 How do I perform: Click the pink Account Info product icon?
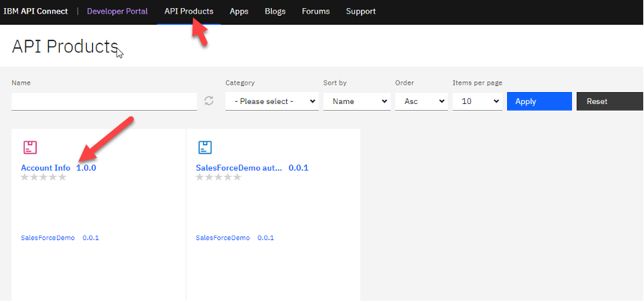coord(30,147)
